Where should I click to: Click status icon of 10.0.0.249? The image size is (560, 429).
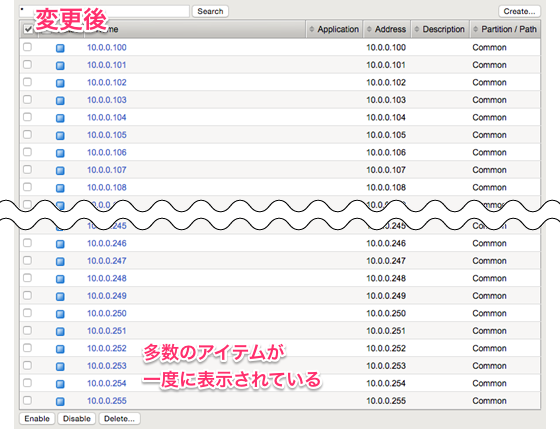[x=60, y=296]
